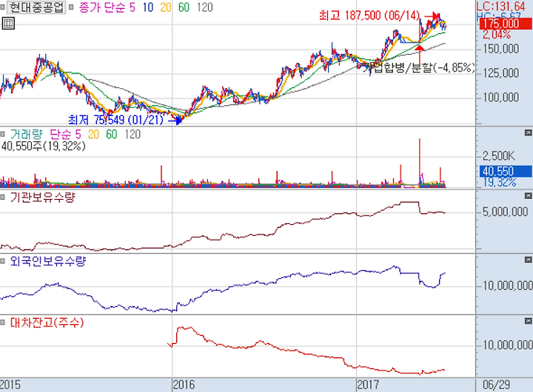This screenshot has width=533, height=392.
Task: Click the square marker before 외국인보유수량
Action: pyautogui.click(x=3, y=261)
